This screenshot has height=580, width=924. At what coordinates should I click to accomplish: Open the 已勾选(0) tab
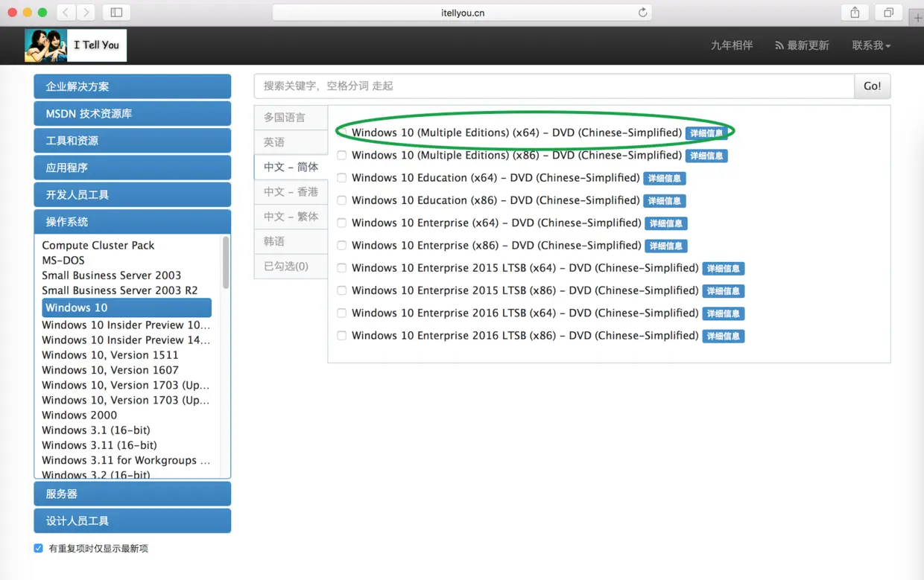coord(291,266)
